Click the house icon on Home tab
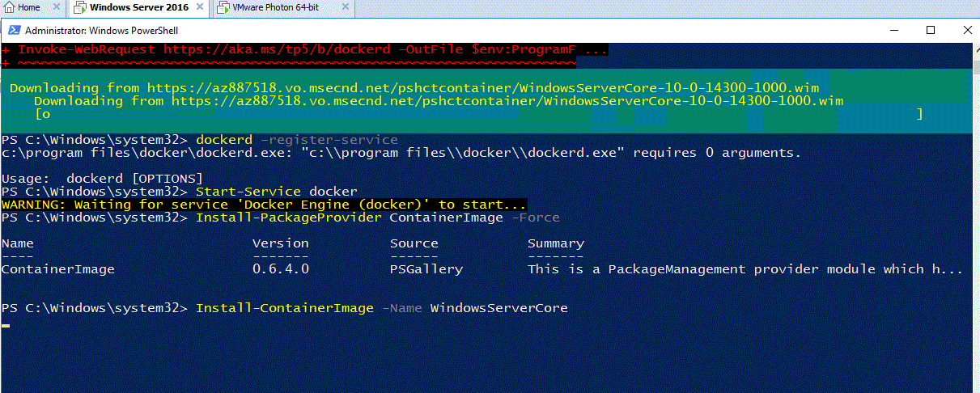Image resolution: width=980 pixels, height=393 pixels. pyautogui.click(x=9, y=8)
